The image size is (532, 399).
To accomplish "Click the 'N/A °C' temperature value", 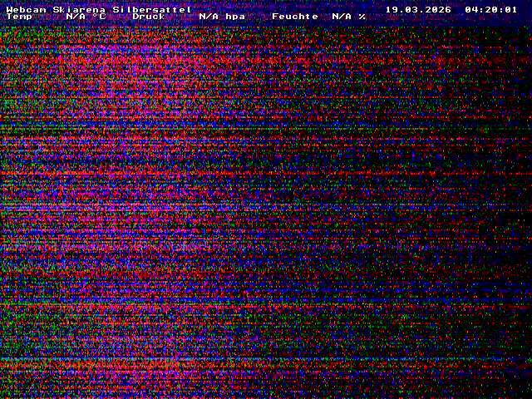I will coord(86,17).
